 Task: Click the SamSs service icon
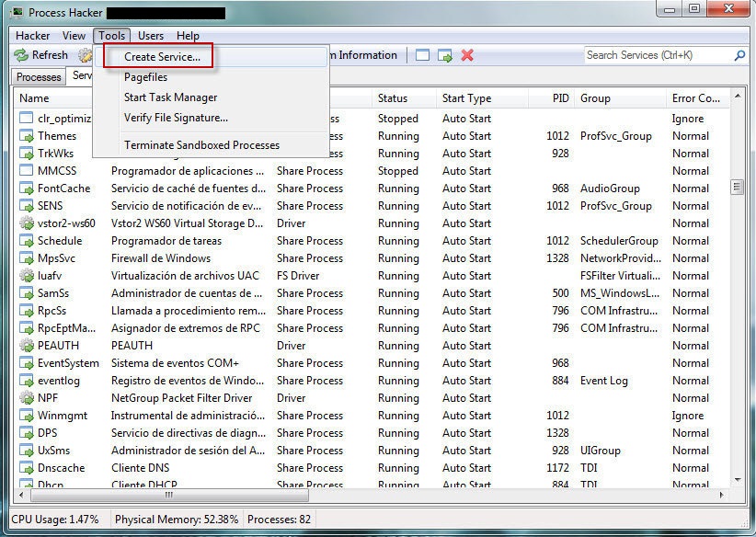click(26, 293)
